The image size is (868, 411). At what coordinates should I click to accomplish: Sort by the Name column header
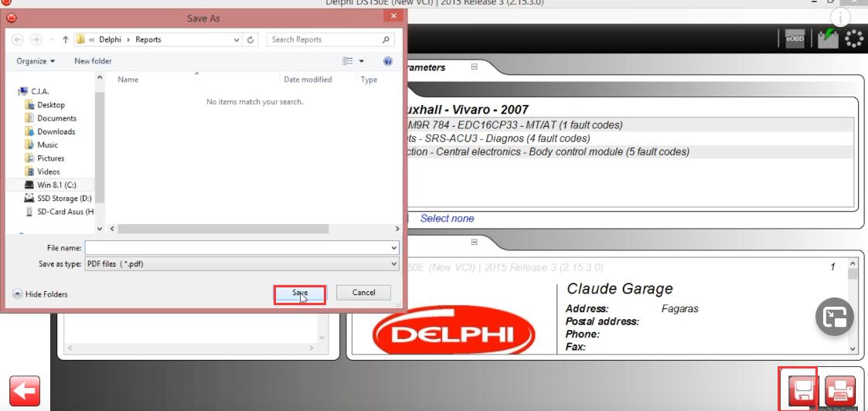[x=128, y=80]
